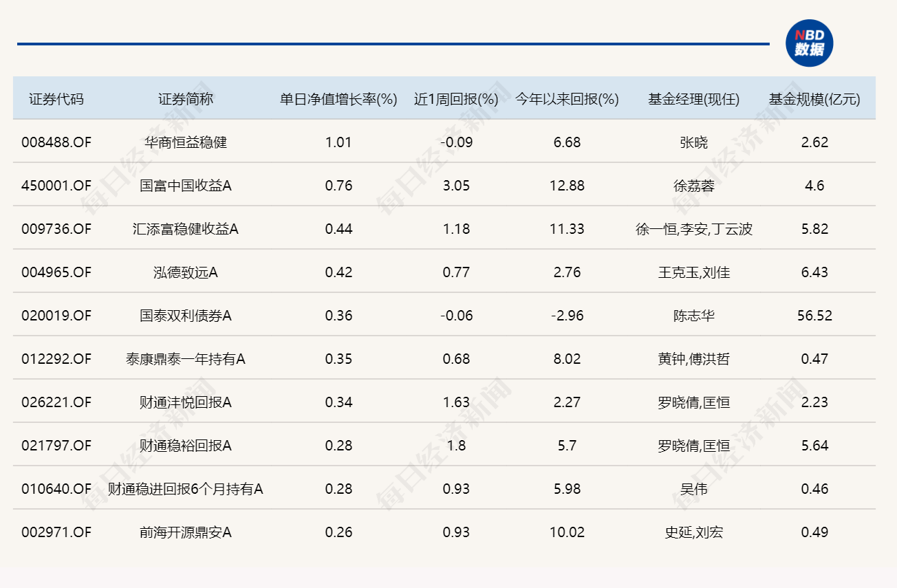
Task: Select the 基金规模(亿元) header
Action: [x=814, y=99]
